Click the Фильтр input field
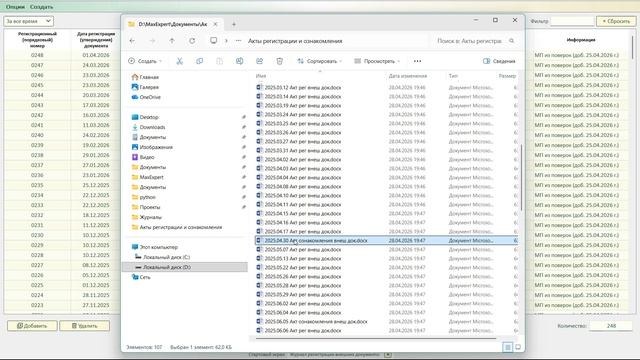 572,21
